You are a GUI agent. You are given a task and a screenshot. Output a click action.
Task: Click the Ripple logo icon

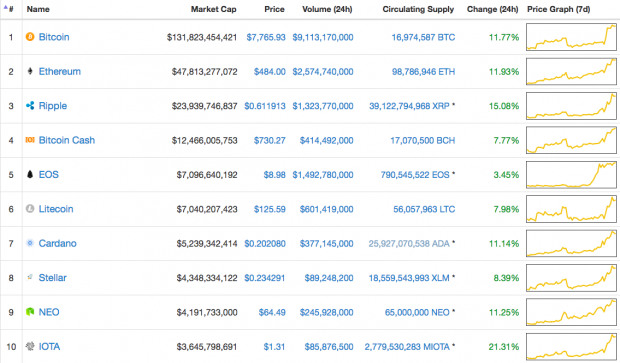[30, 106]
